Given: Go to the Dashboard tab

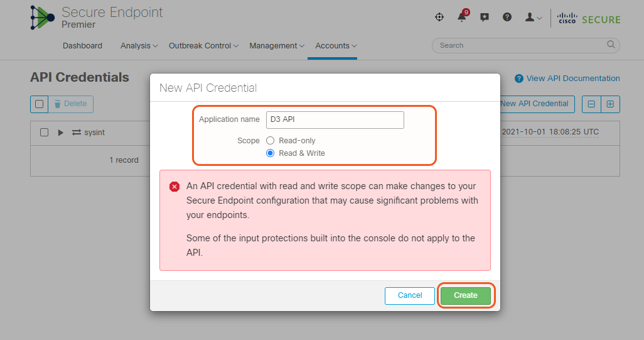Looking at the screenshot, I should [x=83, y=46].
